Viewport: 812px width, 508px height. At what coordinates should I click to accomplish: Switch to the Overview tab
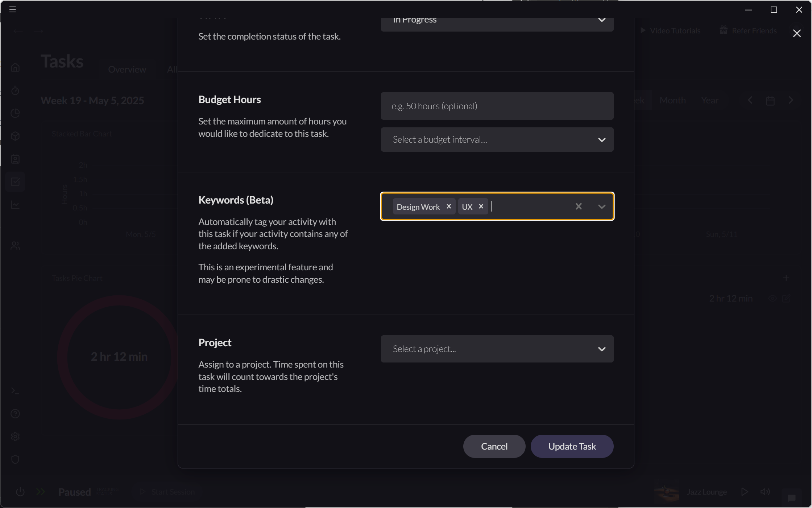(x=127, y=69)
